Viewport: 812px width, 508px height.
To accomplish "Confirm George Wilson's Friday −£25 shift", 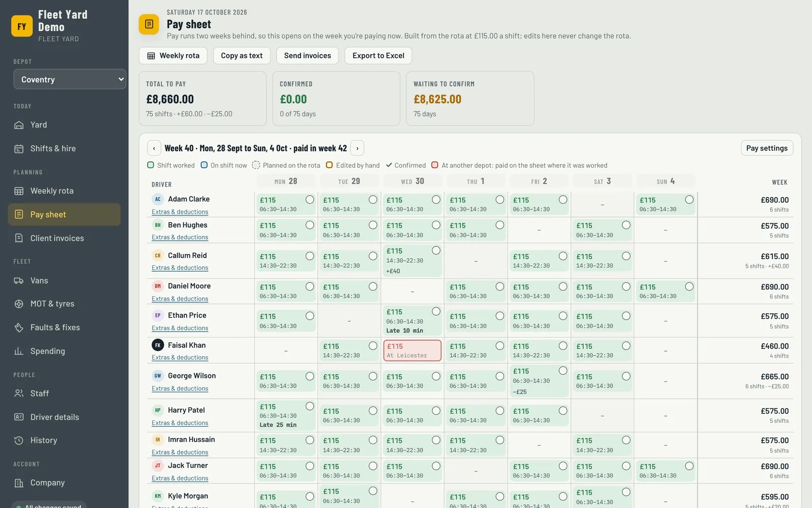I will (563, 371).
